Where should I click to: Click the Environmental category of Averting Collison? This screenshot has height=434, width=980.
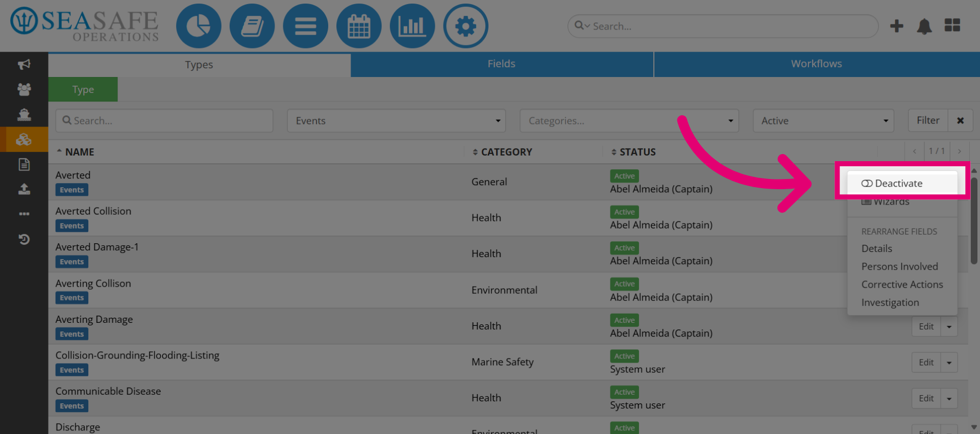(504, 290)
